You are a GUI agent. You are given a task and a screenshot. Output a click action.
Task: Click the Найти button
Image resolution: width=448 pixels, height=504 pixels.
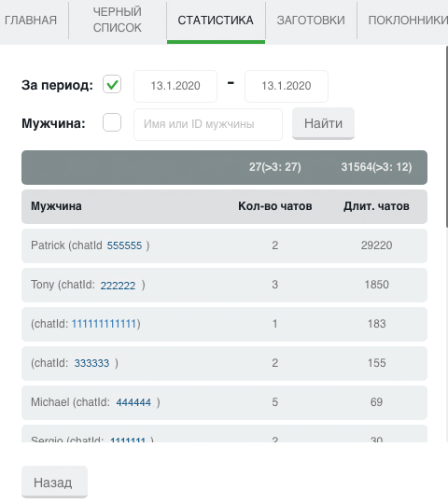pyautogui.click(x=323, y=123)
